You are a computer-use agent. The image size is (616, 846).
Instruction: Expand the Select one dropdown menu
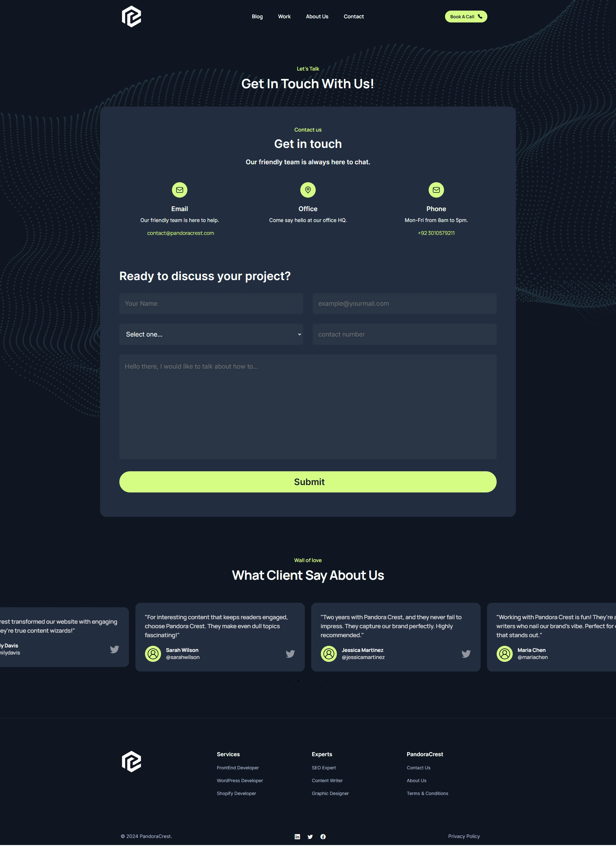[211, 334]
